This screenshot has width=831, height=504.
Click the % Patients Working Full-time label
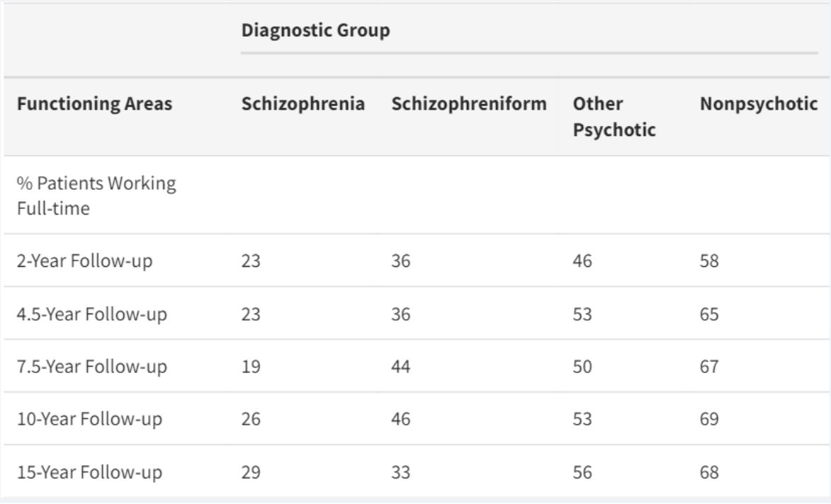(96, 195)
